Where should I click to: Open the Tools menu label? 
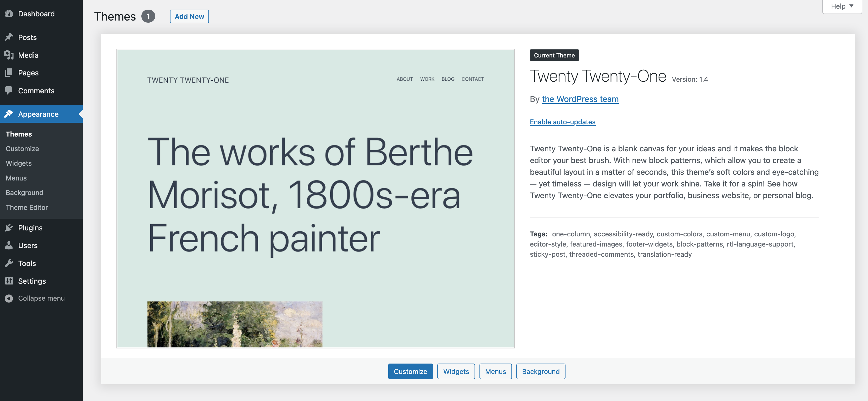(27, 263)
